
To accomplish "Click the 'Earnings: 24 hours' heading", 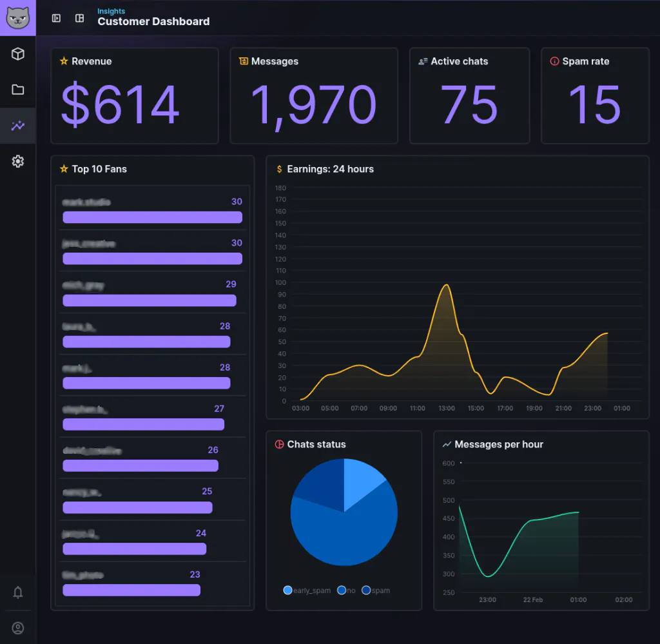I will click(331, 169).
